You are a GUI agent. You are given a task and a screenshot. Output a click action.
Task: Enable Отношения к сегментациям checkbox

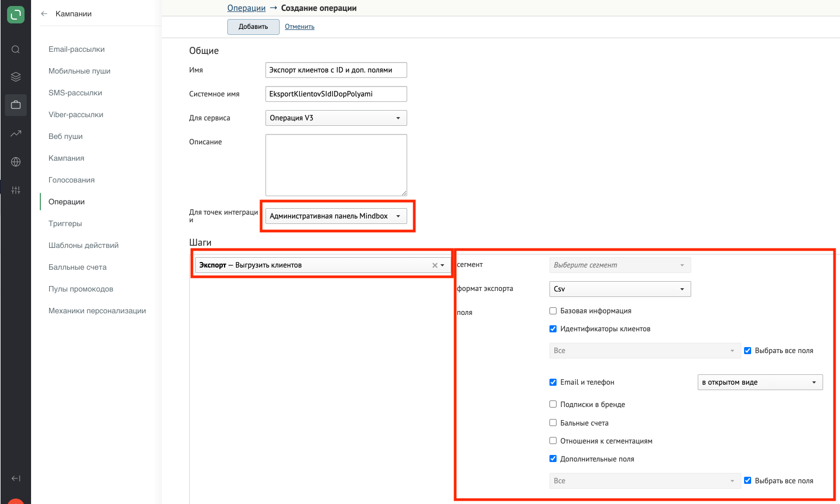553,441
